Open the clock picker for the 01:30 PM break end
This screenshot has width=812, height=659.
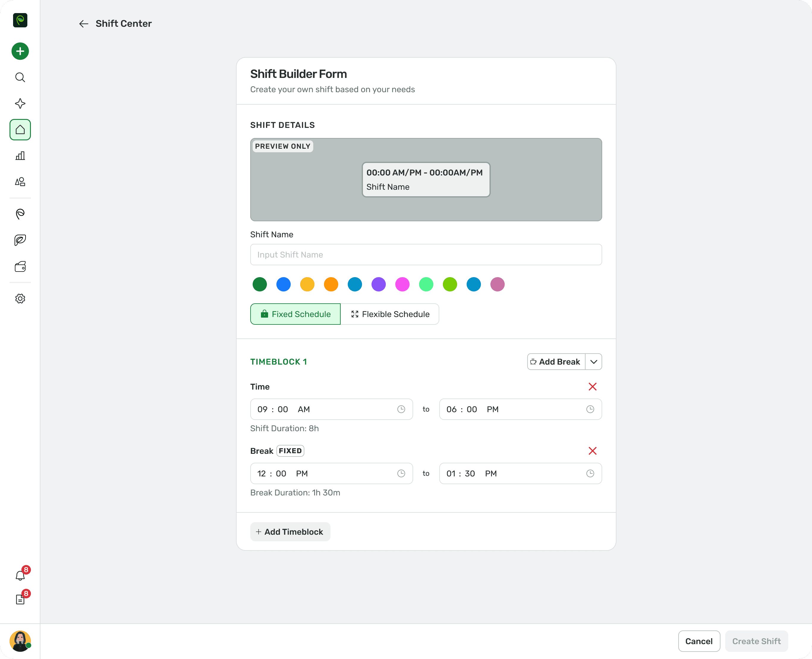point(590,473)
